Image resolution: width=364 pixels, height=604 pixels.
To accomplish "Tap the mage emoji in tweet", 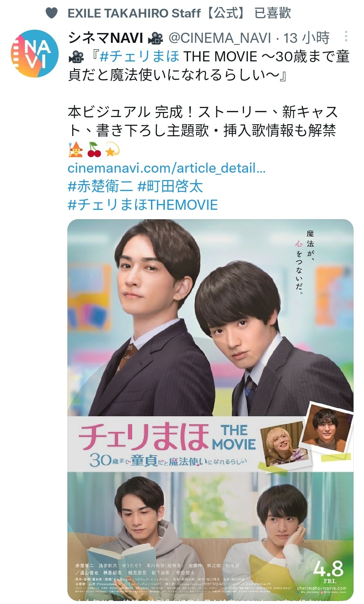I will tap(75, 149).
